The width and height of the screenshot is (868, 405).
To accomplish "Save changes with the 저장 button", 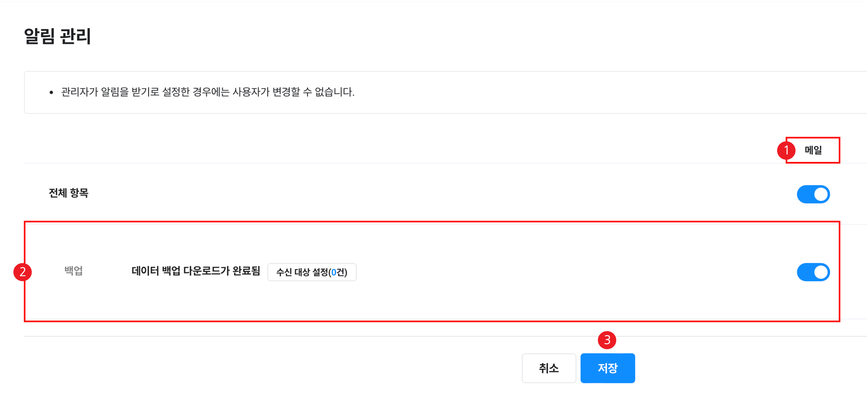I will click(607, 368).
